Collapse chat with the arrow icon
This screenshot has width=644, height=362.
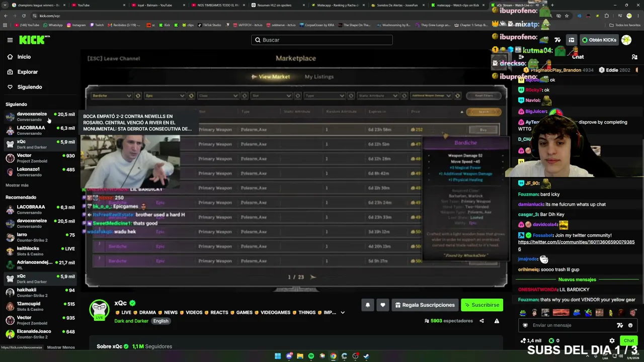pyautogui.click(x=521, y=57)
